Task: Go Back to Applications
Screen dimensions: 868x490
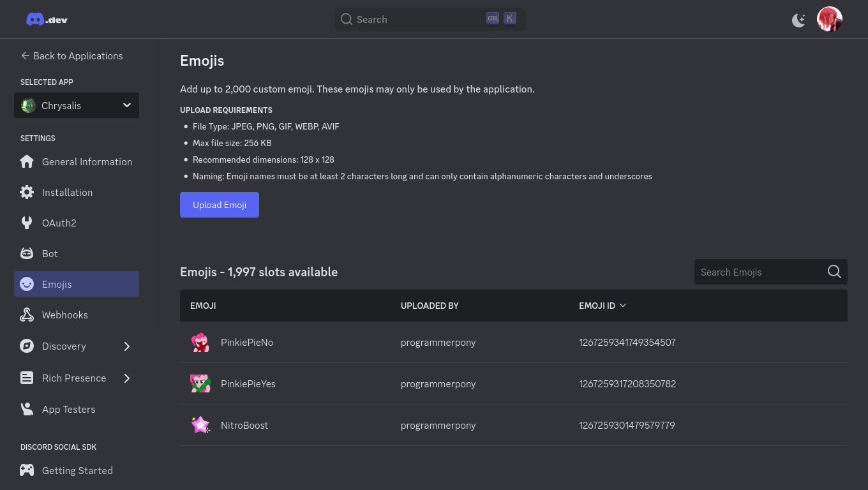Action: pyautogui.click(x=71, y=56)
